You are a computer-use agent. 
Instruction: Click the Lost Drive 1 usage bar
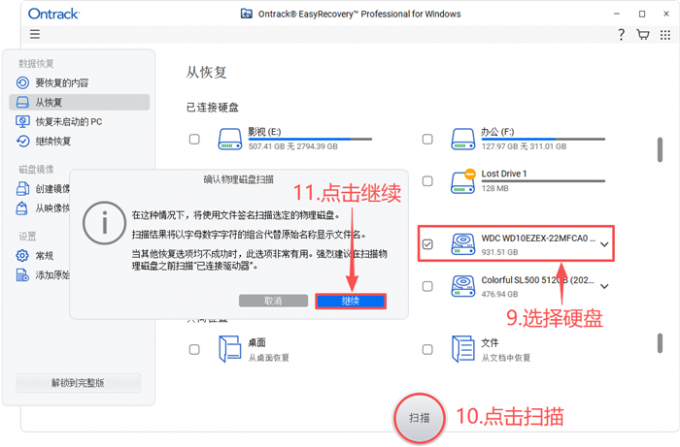click(x=543, y=181)
